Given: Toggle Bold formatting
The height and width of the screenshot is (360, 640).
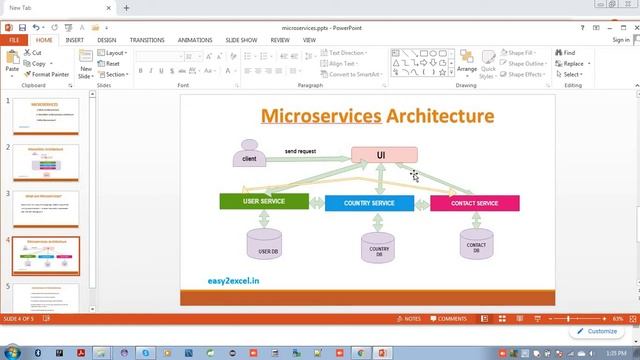Looking at the screenshot, I should point(140,71).
